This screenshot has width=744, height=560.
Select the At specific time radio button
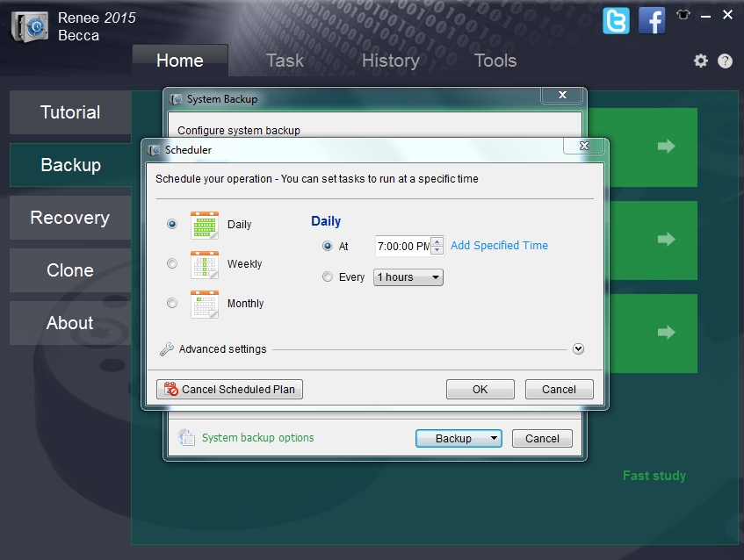tap(326, 246)
